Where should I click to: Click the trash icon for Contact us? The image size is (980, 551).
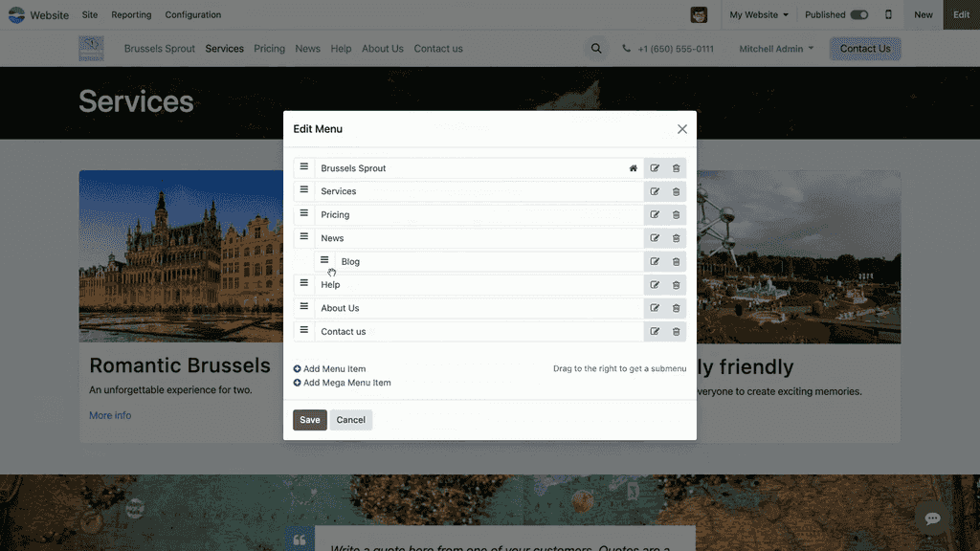(x=676, y=332)
